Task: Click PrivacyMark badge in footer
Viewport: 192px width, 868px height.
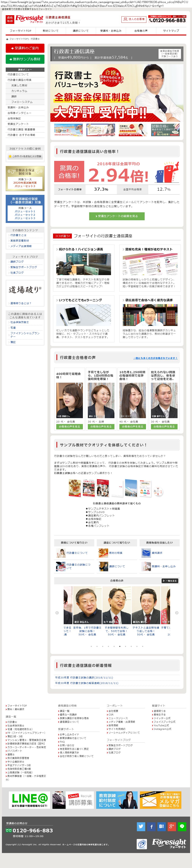Action: click(142, 844)
